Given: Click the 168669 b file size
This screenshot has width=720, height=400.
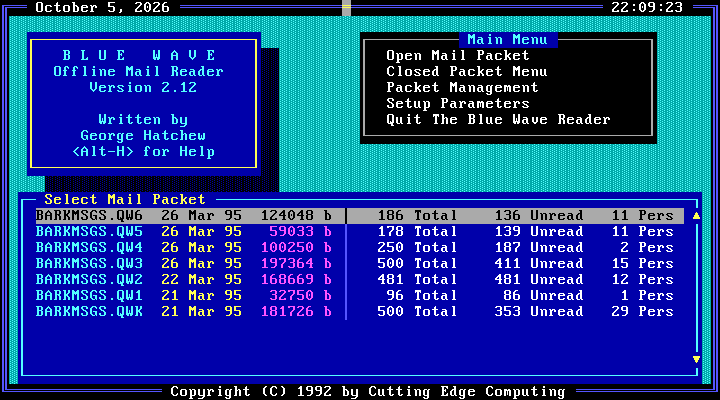Looking at the screenshot, I should pyautogui.click(x=296, y=280).
